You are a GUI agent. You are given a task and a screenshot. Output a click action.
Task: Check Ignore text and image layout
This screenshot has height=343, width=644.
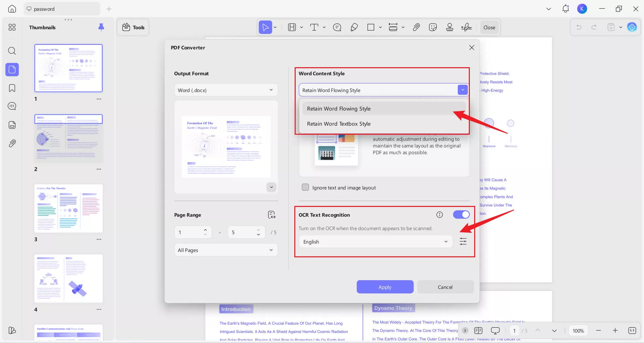305,187
